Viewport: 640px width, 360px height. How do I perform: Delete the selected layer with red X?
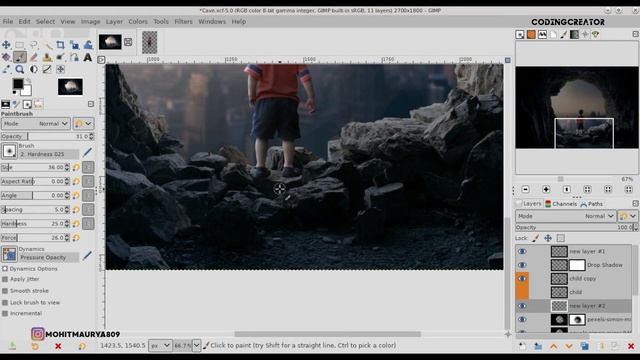(x=631, y=346)
